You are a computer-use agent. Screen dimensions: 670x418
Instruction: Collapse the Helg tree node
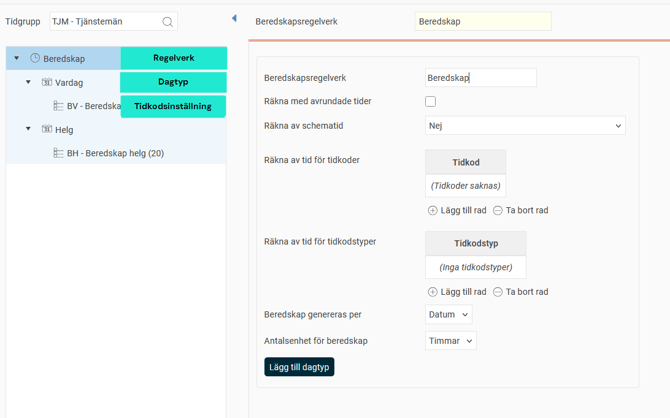click(28, 129)
